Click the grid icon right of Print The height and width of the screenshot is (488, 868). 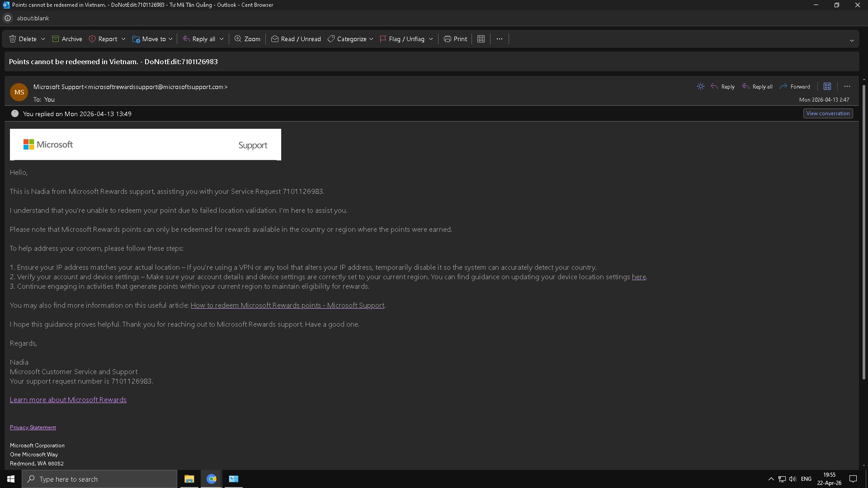[x=481, y=39]
